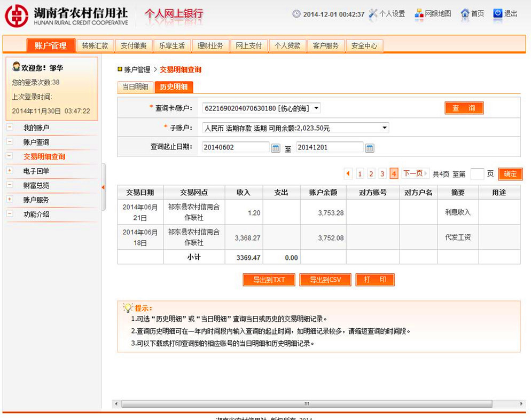The image size is (531, 420).
Task: Collapse the 我的账户 sidebar section
Action: (10, 128)
